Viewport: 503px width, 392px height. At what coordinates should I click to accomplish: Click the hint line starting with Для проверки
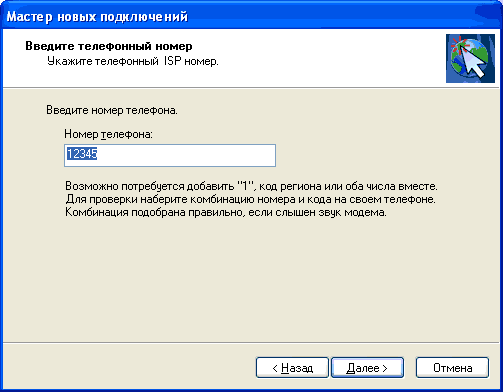pyautogui.click(x=250, y=199)
